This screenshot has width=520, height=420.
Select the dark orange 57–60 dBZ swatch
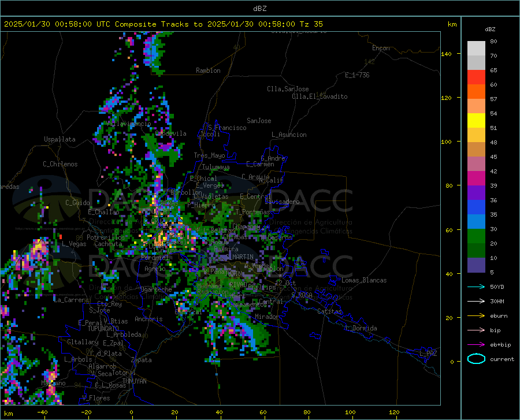pyautogui.click(x=476, y=92)
